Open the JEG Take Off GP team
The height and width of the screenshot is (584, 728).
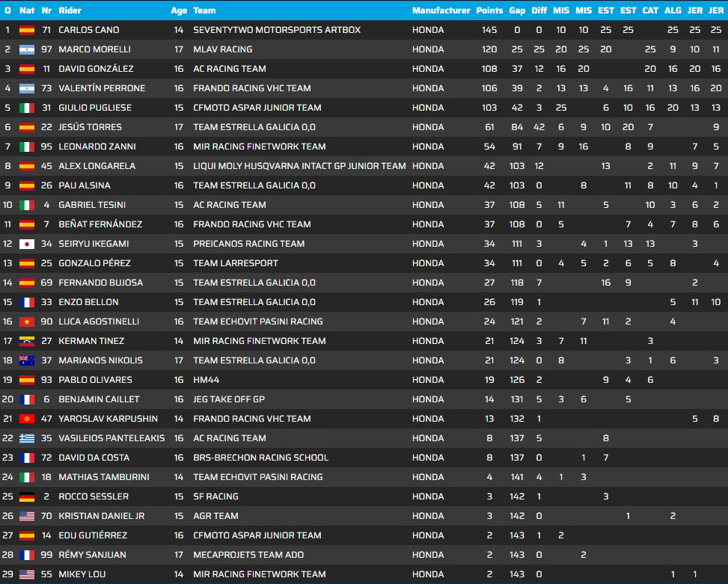[228, 399]
